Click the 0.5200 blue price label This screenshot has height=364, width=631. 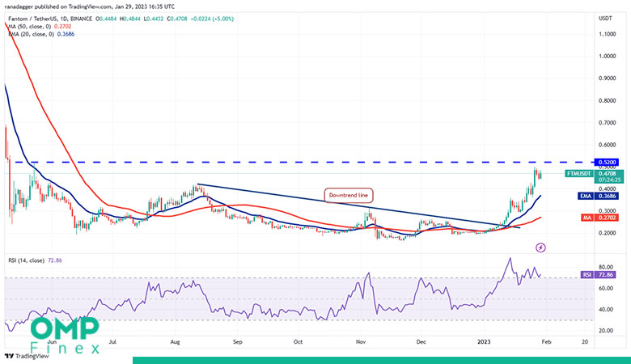(x=606, y=163)
